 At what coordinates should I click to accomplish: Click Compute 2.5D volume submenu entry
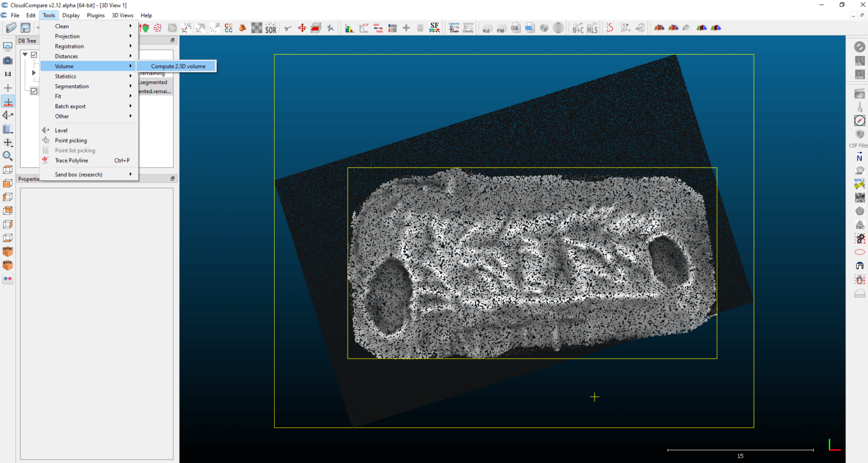coord(177,66)
